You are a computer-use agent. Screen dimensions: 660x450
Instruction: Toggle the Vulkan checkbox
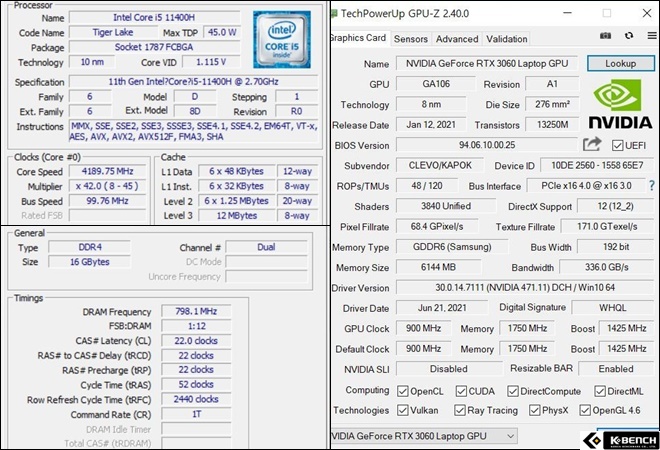(402, 410)
